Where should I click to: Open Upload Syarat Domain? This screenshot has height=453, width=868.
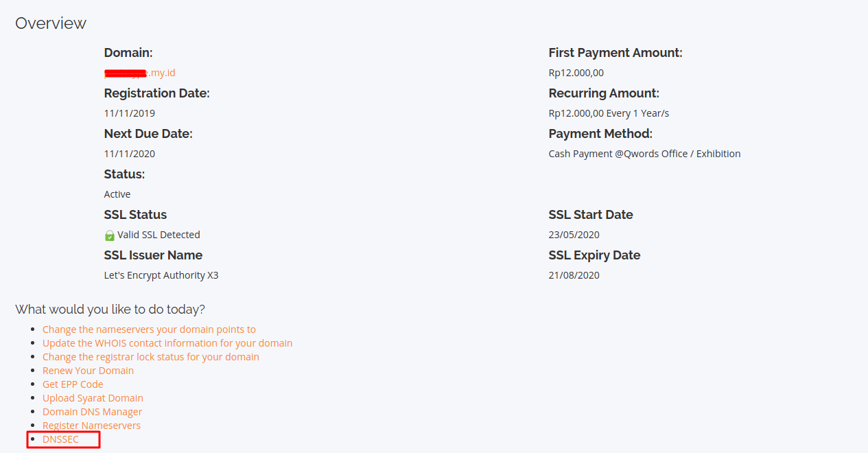click(x=93, y=398)
